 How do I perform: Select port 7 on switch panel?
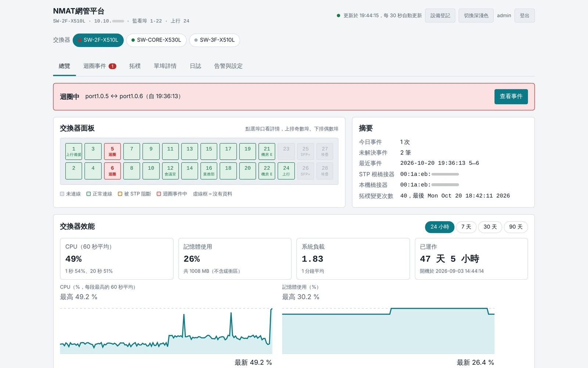coord(132,151)
